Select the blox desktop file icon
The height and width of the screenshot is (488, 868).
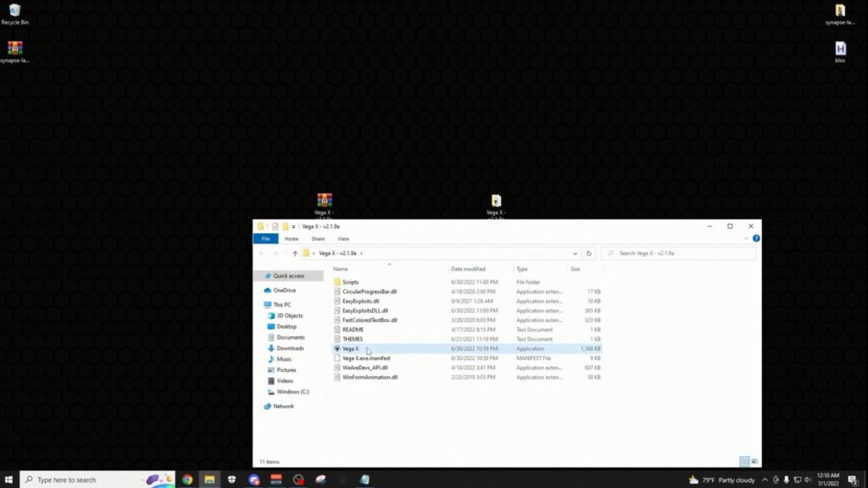click(x=840, y=52)
